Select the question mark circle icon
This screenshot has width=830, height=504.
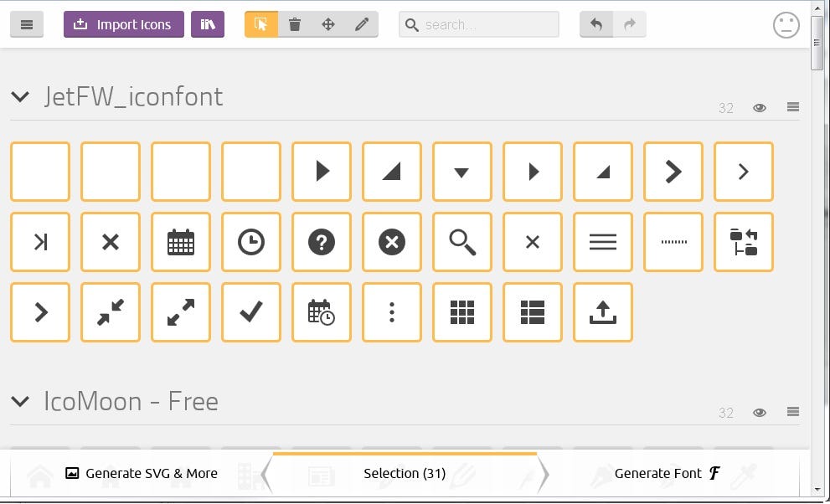pyautogui.click(x=322, y=242)
